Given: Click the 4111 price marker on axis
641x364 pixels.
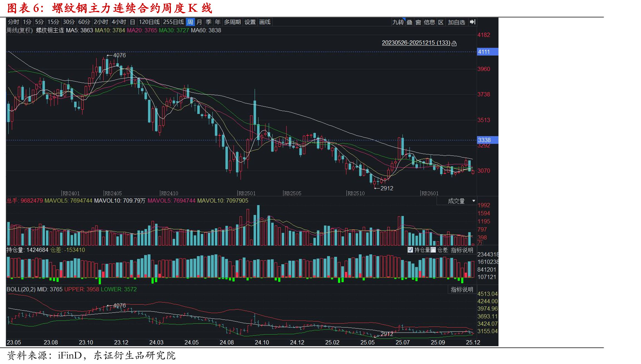Looking at the screenshot, I should coord(487,52).
